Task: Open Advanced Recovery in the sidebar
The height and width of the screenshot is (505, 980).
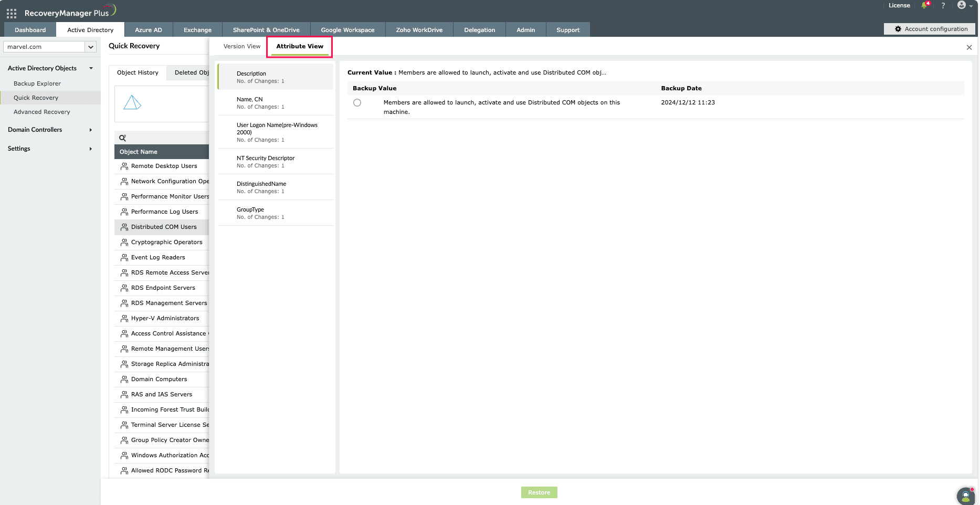Action: pos(42,112)
